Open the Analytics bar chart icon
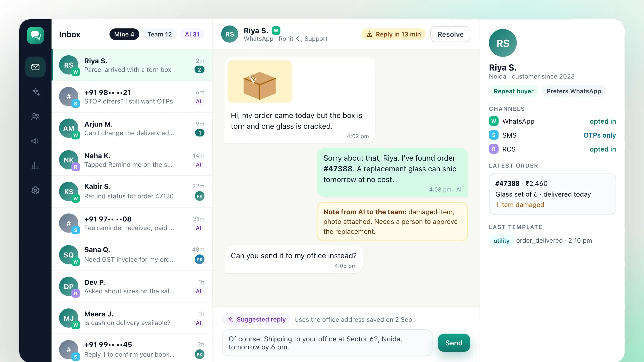 click(x=35, y=166)
